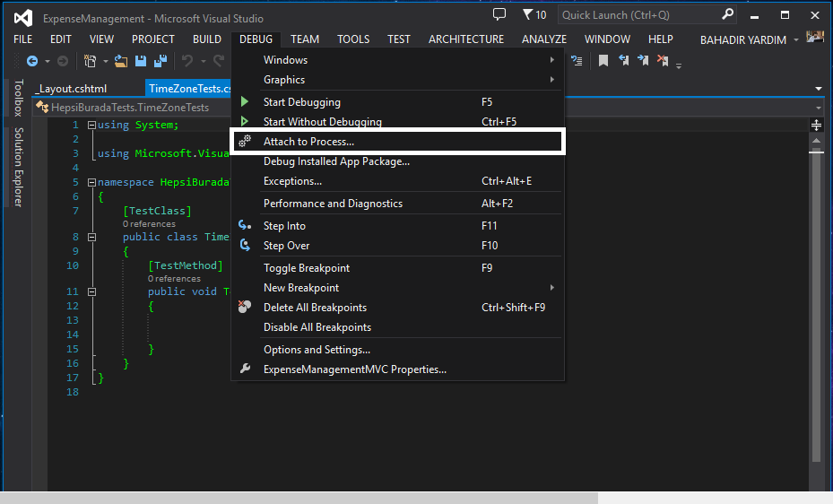Open the BAHADIR YARDIM account dropdown

pos(796,39)
